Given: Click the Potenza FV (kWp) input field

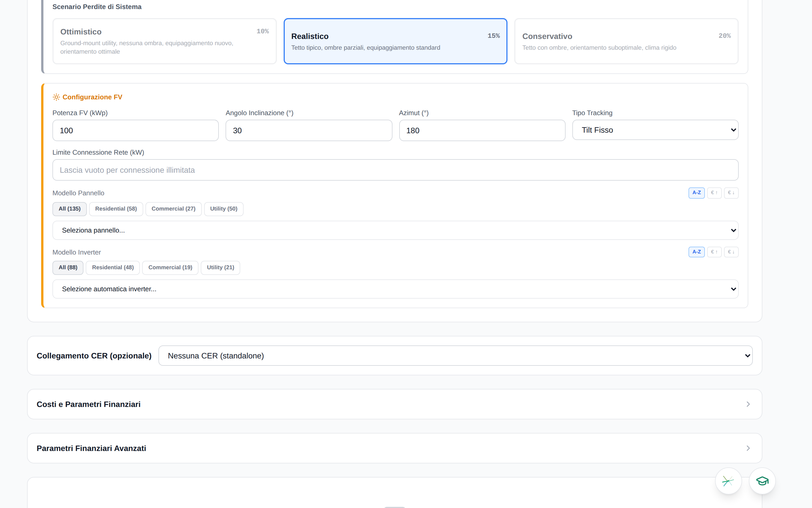Looking at the screenshot, I should tap(136, 130).
